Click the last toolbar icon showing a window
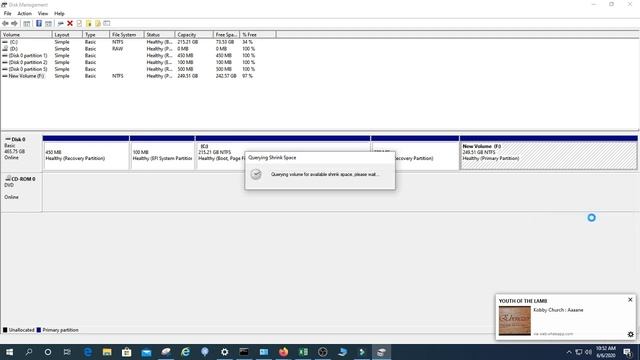640x360 pixels. 107,24
